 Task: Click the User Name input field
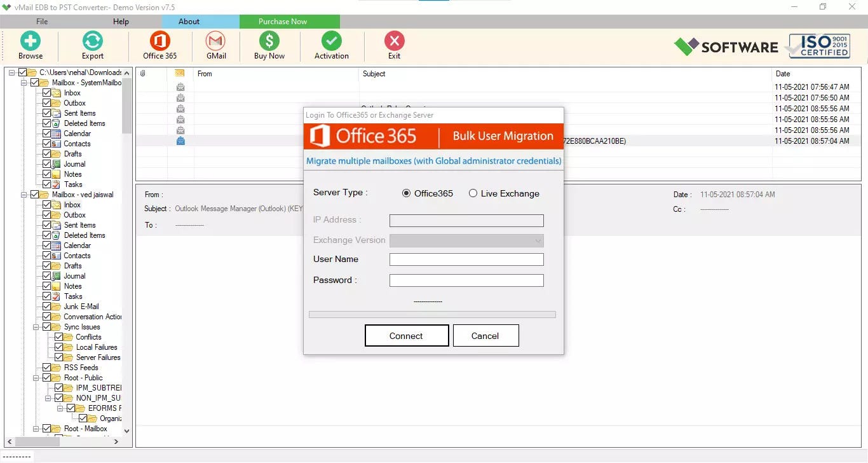466,259
